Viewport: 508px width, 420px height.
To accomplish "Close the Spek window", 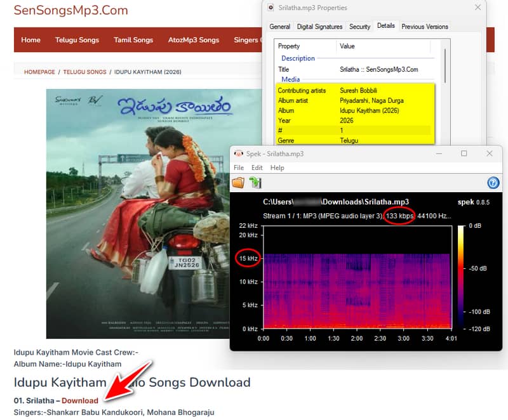I will click(490, 154).
